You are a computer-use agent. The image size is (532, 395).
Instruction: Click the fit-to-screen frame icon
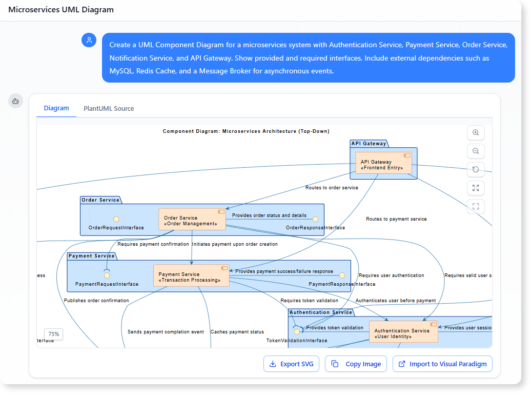coord(476,206)
